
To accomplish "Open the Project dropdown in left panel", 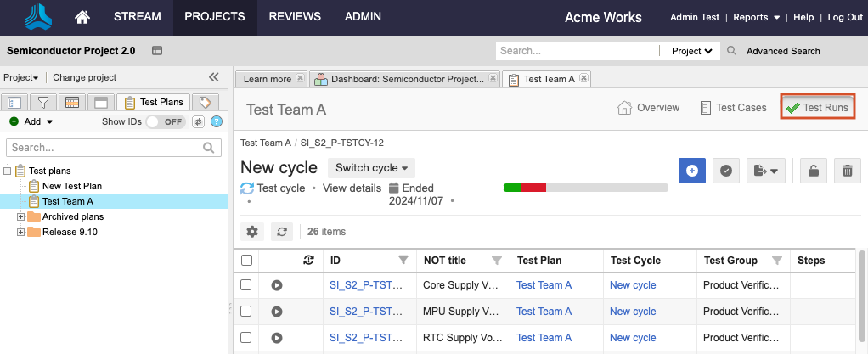I will coord(21,77).
